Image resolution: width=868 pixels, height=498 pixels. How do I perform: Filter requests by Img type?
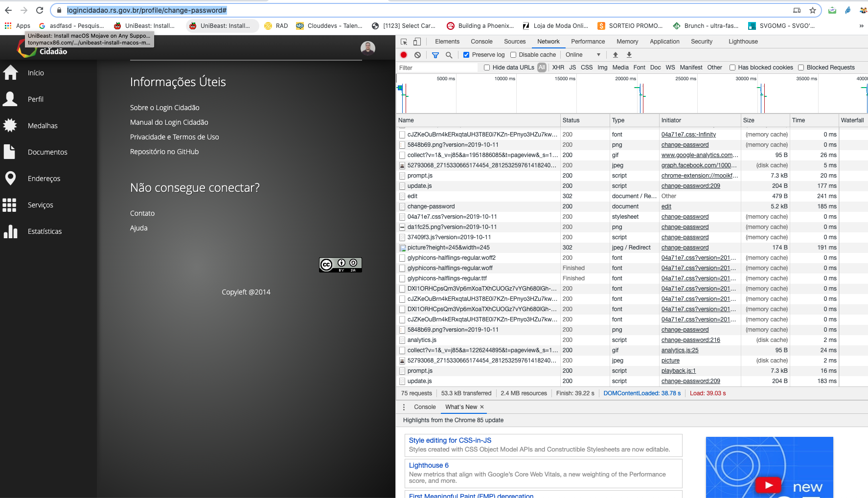coord(602,68)
